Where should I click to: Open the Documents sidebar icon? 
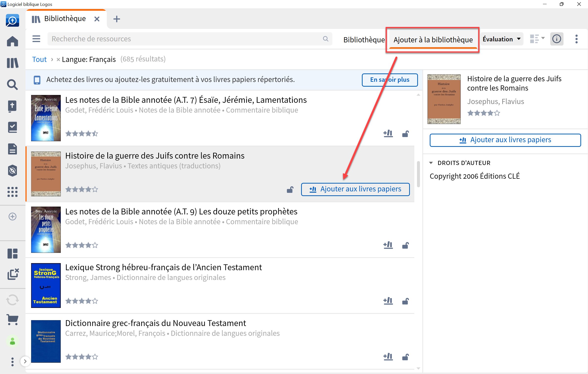point(12,149)
